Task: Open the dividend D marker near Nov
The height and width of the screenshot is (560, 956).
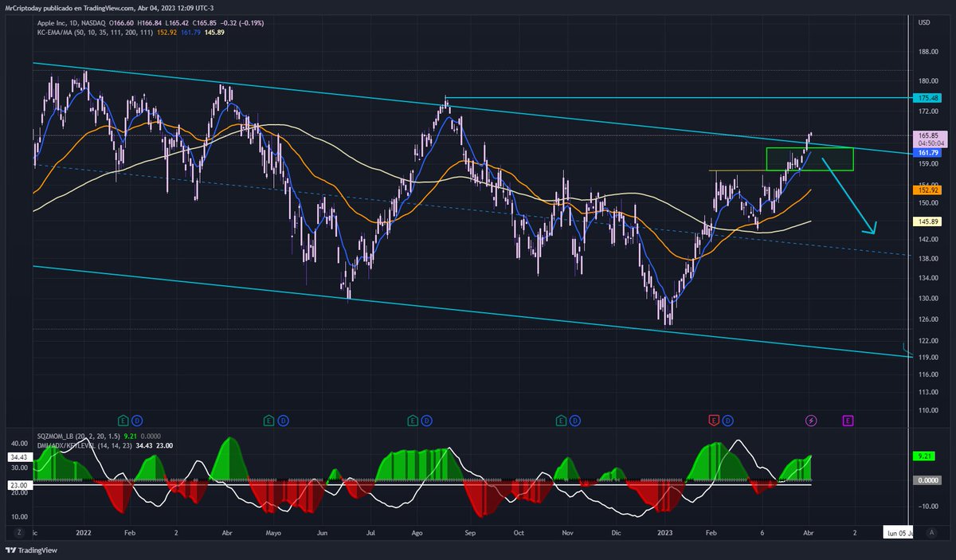Action: click(576, 419)
